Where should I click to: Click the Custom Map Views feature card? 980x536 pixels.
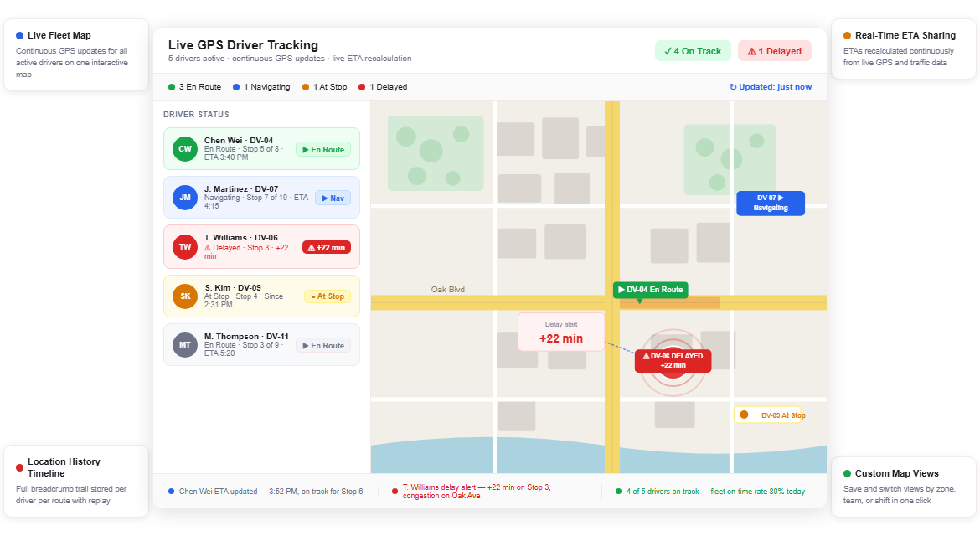tap(904, 487)
